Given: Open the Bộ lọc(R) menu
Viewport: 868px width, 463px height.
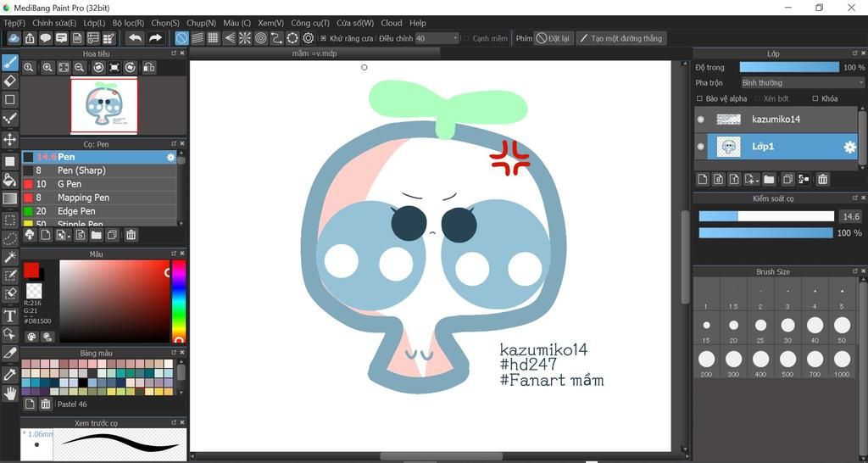Looking at the screenshot, I should coord(128,23).
